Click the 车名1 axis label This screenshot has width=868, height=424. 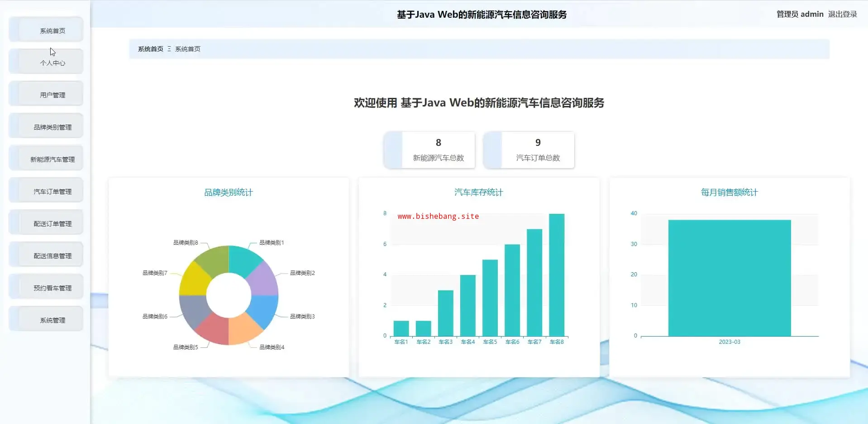(401, 342)
